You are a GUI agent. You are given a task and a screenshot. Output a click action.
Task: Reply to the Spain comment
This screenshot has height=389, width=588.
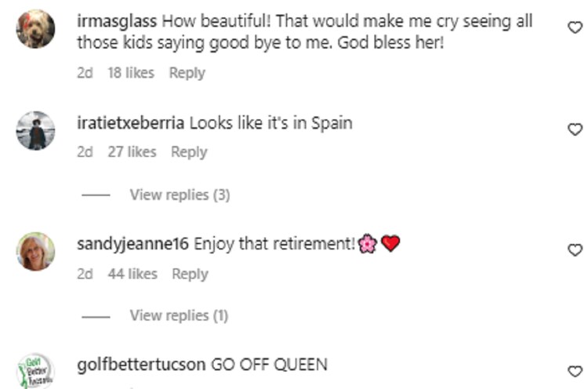(188, 152)
